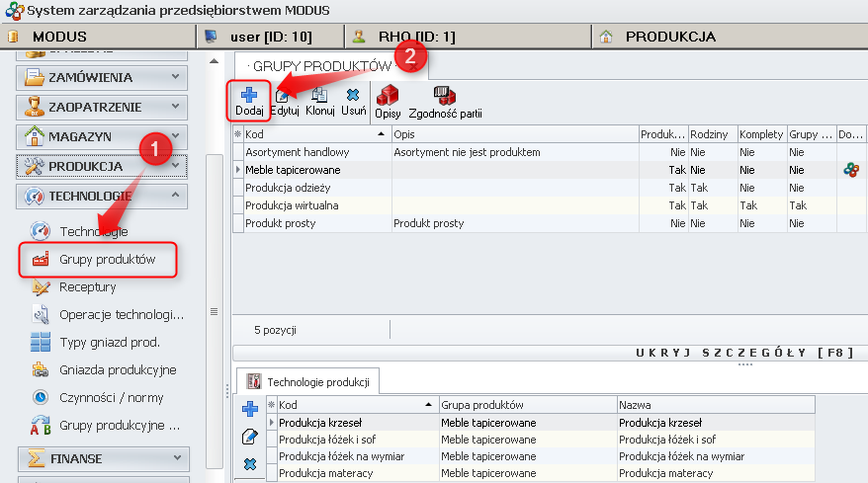This screenshot has width=868, height=483.
Task: Add new technology with the lower-panel plus icon
Action: [x=249, y=409]
